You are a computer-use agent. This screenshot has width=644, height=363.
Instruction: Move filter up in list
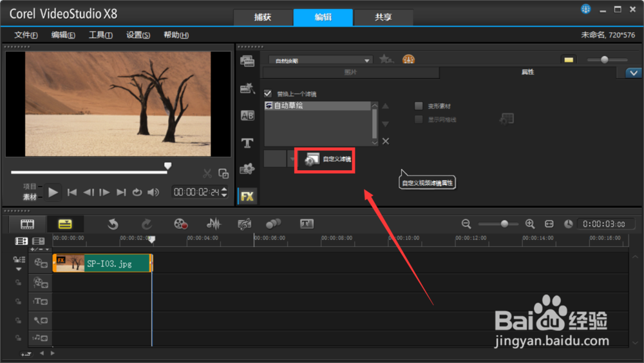(x=385, y=106)
